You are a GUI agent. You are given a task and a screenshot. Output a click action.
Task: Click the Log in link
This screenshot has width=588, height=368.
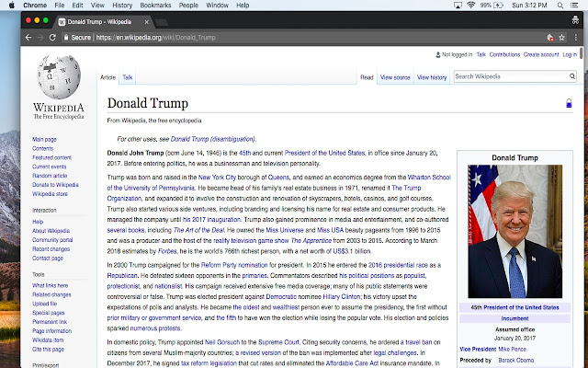click(570, 54)
